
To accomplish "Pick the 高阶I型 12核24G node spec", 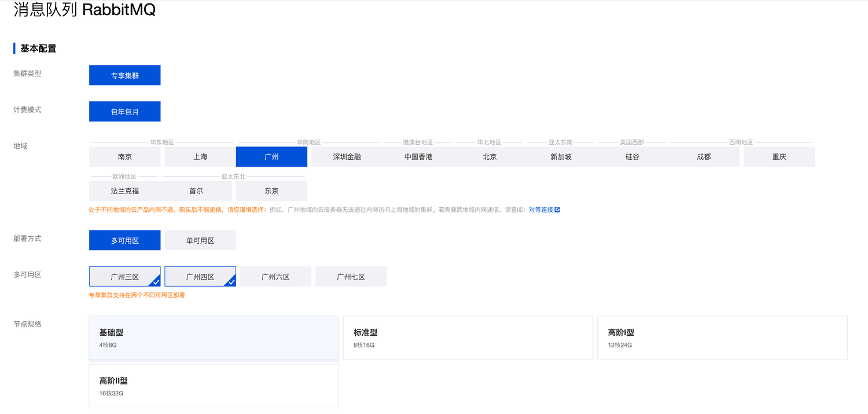I will [722, 338].
